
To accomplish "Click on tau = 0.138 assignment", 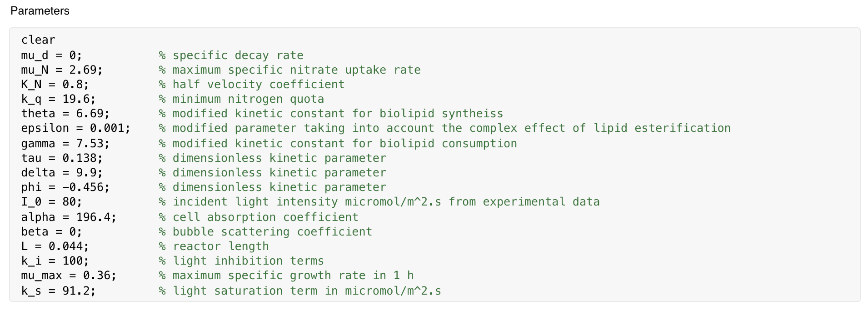I will click(62, 158).
